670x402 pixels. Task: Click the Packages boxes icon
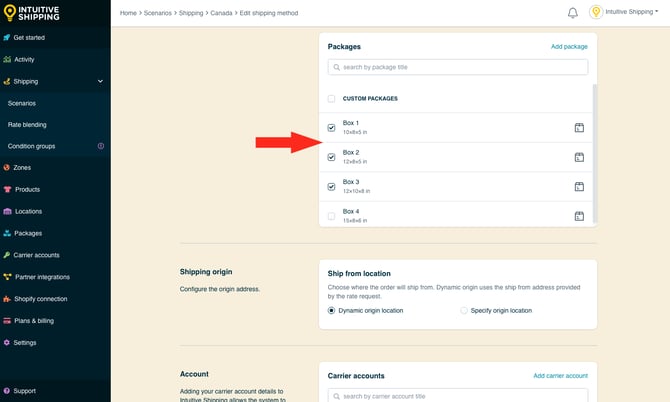[7, 233]
